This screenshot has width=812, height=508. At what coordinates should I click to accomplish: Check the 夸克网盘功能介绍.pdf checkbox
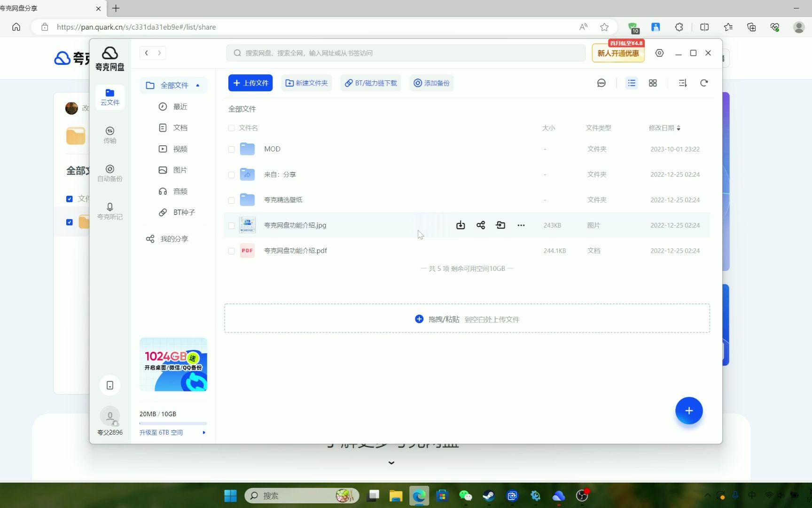(x=231, y=251)
